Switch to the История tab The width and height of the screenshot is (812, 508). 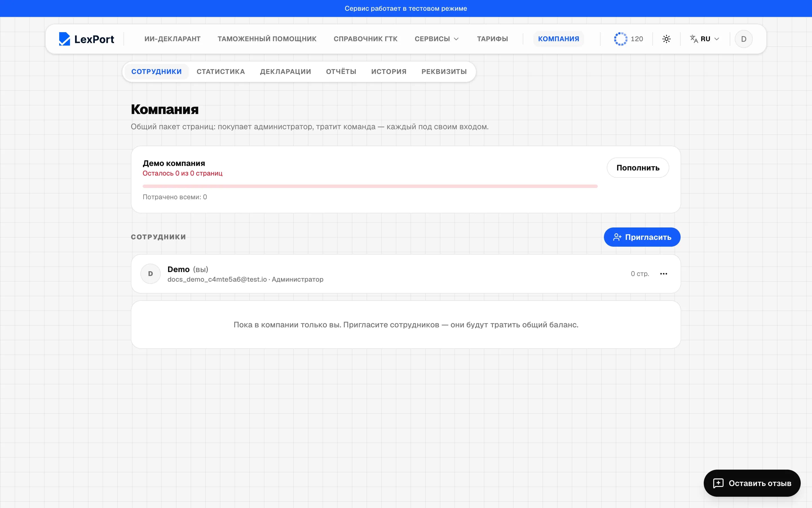tap(389, 72)
